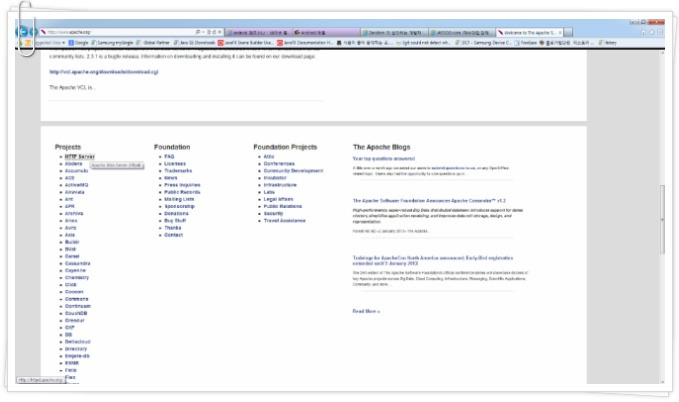Open the HTTP Server project link
The image size is (679, 402).
[x=79, y=157]
